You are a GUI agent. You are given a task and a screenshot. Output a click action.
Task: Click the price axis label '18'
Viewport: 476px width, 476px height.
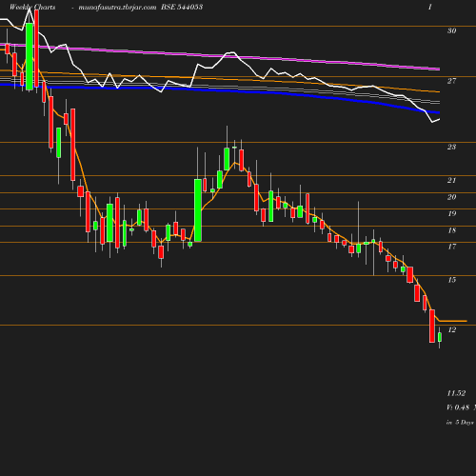[452, 230]
